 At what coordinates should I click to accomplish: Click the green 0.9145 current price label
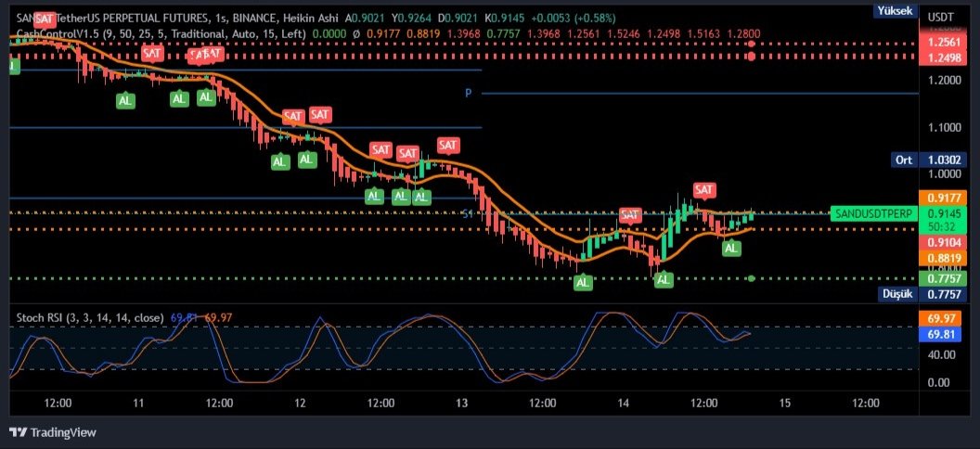coord(944,213)
